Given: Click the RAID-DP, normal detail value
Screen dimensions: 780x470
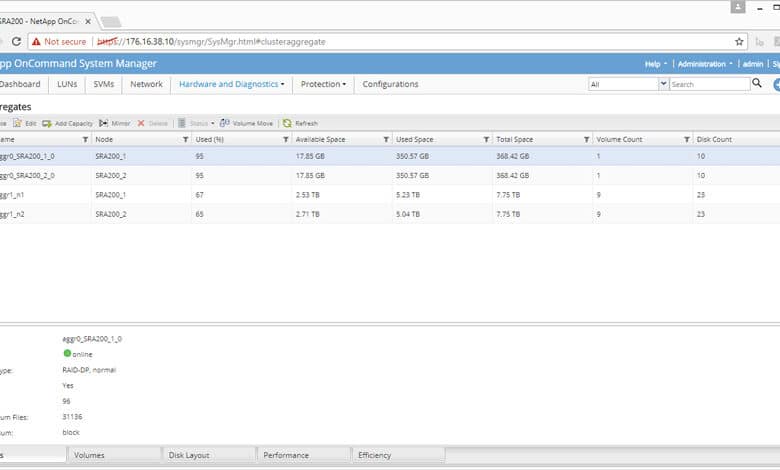Looking at the screenshot, I should click(89, 370).
